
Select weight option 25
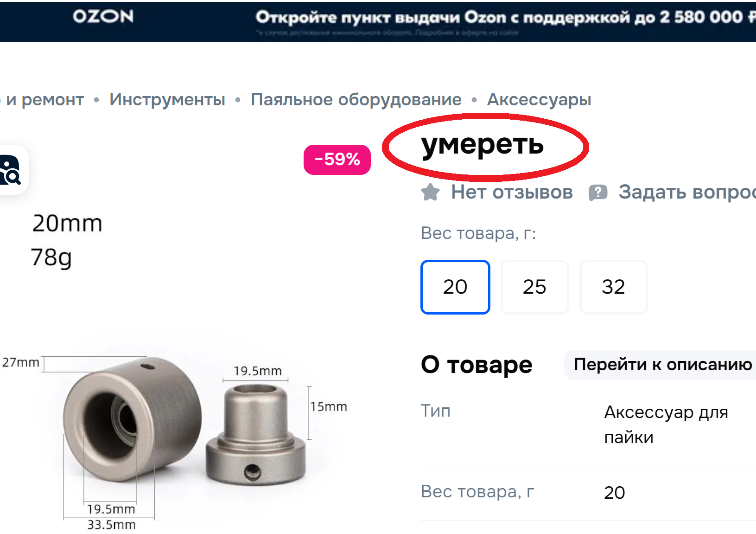pos(534,287)
